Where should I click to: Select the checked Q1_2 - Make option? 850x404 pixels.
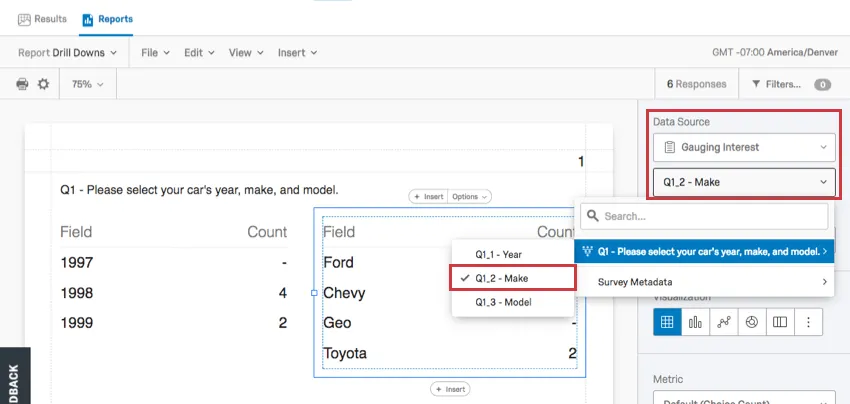[x=513, y=278]
